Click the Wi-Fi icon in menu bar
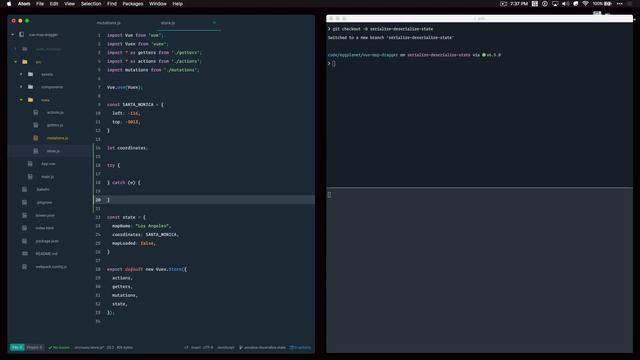 [x=585, y=4]
